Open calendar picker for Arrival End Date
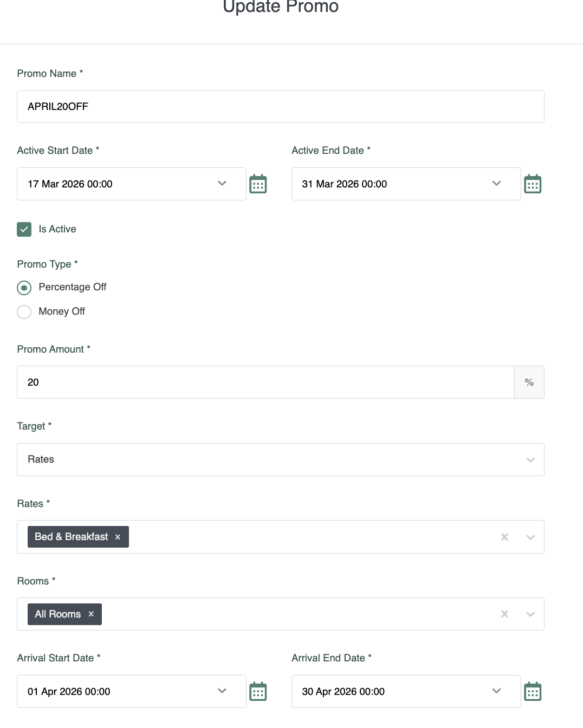The height and width of the screenshot is (728, 583). pyautogui.click(x=533, y=692)
